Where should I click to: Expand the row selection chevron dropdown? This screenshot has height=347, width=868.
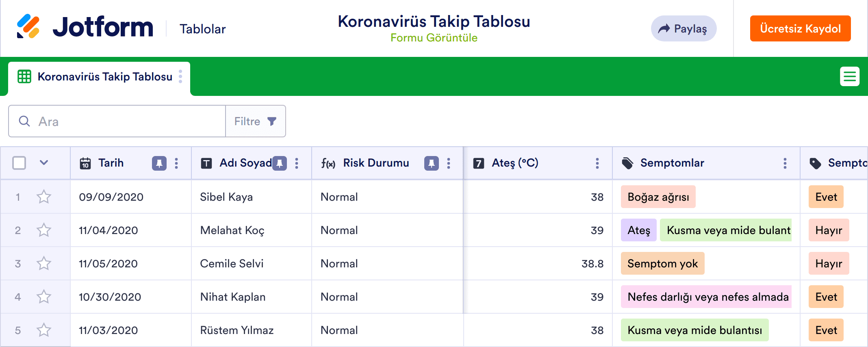[44, 163]
